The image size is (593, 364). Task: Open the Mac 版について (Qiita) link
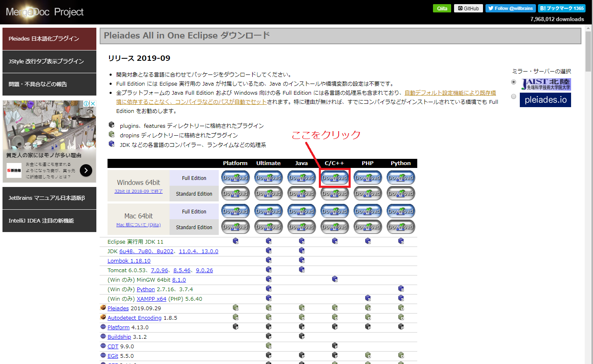pyautogui.click(x=139, y=225)
